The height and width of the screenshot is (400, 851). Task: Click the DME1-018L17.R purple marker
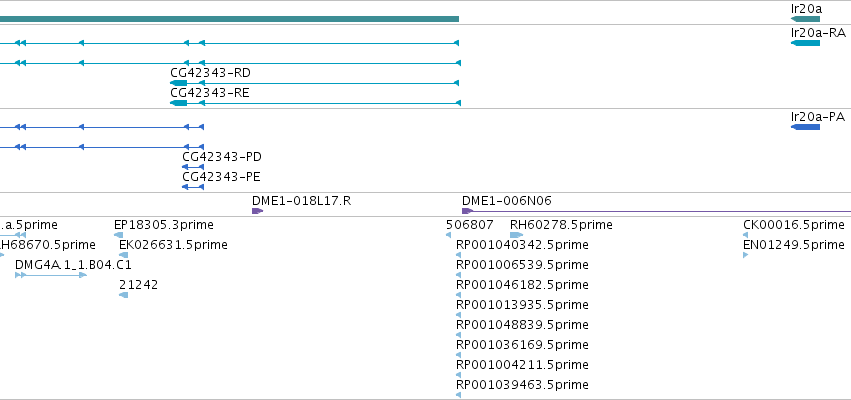[x=257, y=211]
